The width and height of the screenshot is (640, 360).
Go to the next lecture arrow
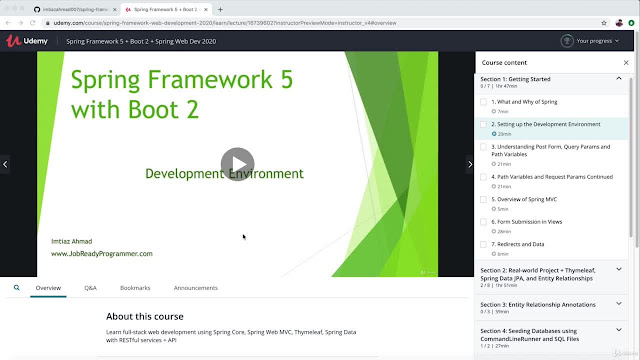[470, 164]
